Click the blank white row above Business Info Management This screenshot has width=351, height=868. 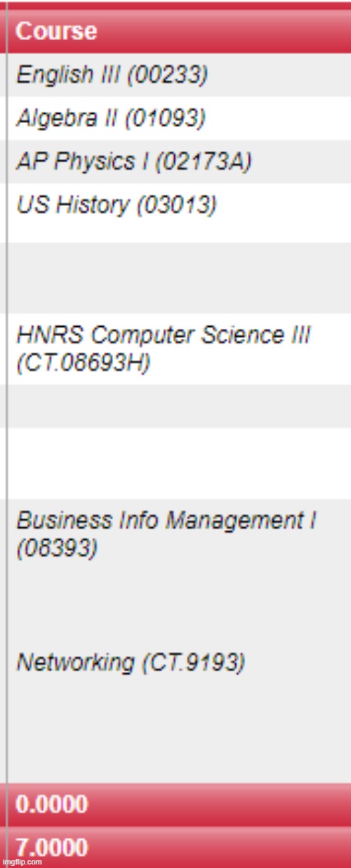point(179,464)
